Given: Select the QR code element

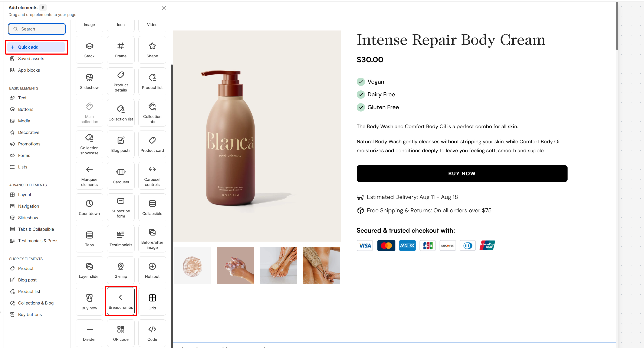Looking at the screenshot, I should 121,333.
